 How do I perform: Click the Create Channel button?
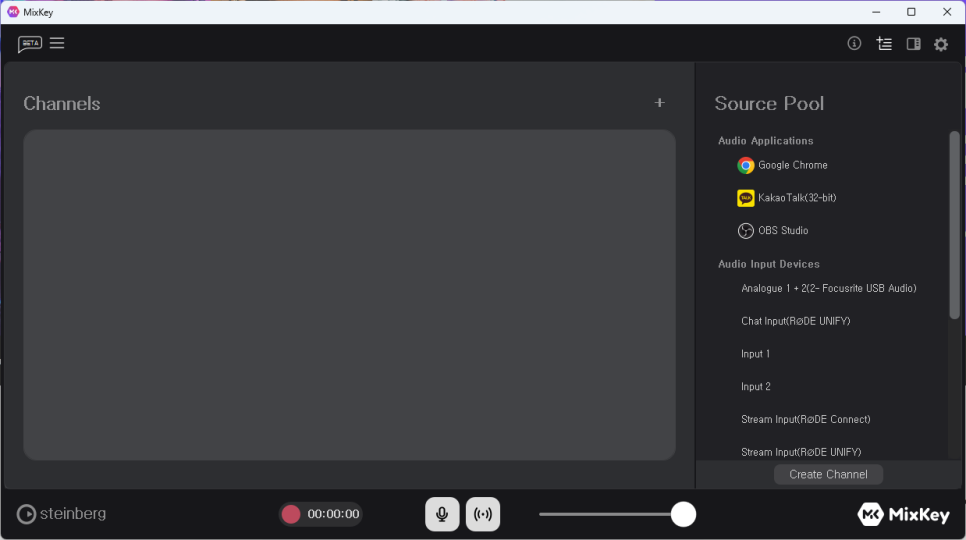pyautogui.click(x=828, y=474)
